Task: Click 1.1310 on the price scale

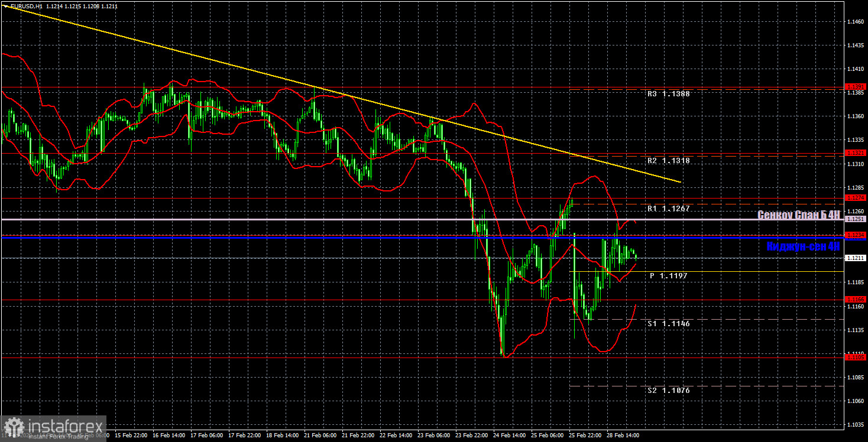Action: click(856, 164)
